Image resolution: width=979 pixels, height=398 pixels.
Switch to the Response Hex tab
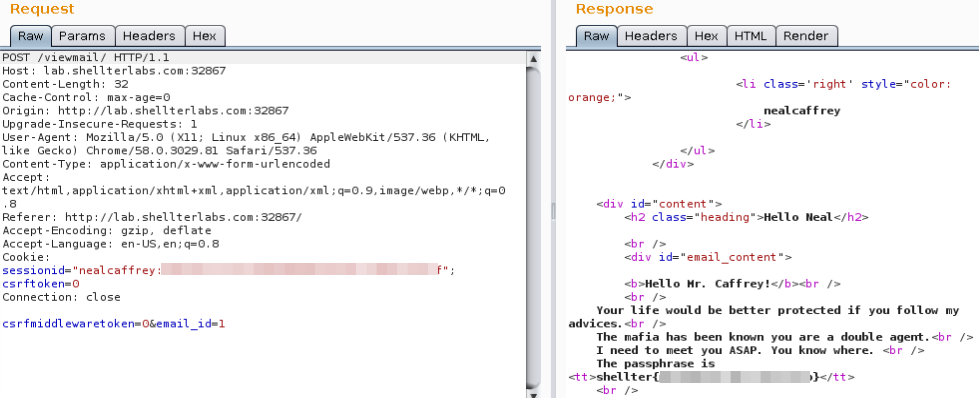[707, 36]
